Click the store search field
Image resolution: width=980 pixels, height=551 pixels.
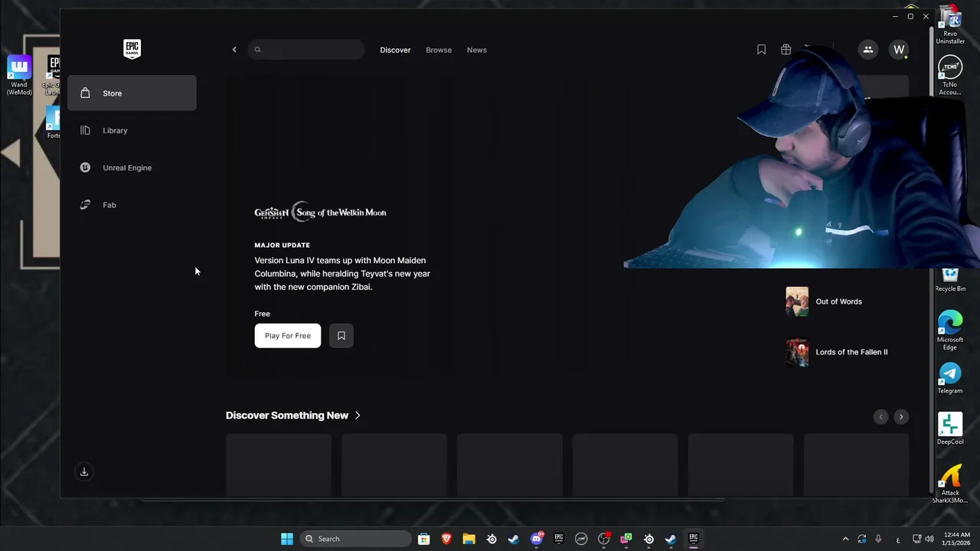click(306, 50)
